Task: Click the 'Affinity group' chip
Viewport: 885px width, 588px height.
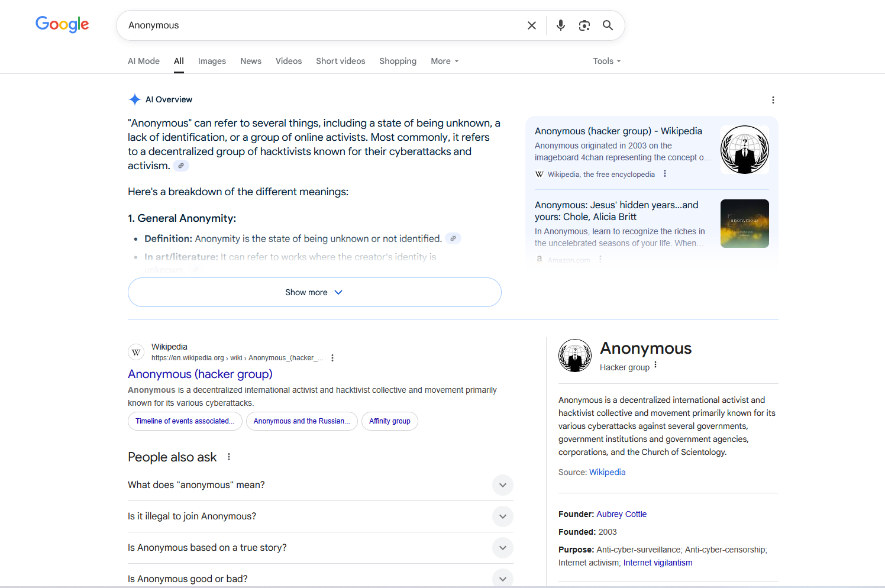Action: pyautogui.click(x=390, y=421)
